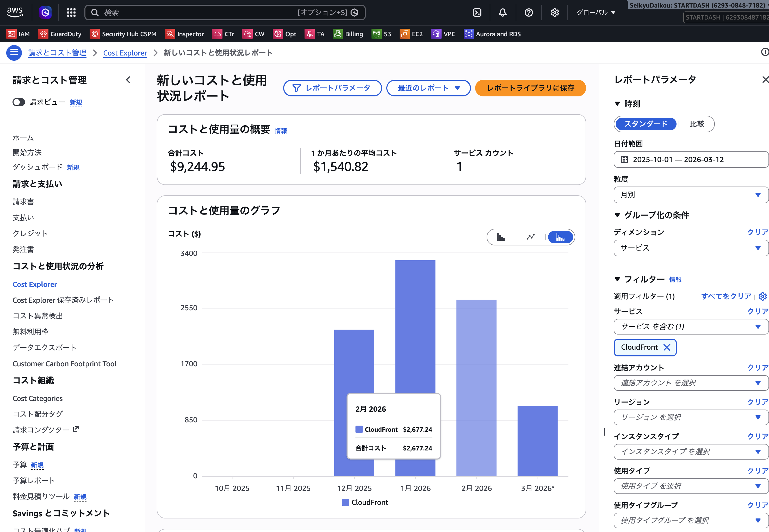Open the Inspector favorite shortcut
The width and height of the screenshot is (769, 532).
tap(184, 34)
